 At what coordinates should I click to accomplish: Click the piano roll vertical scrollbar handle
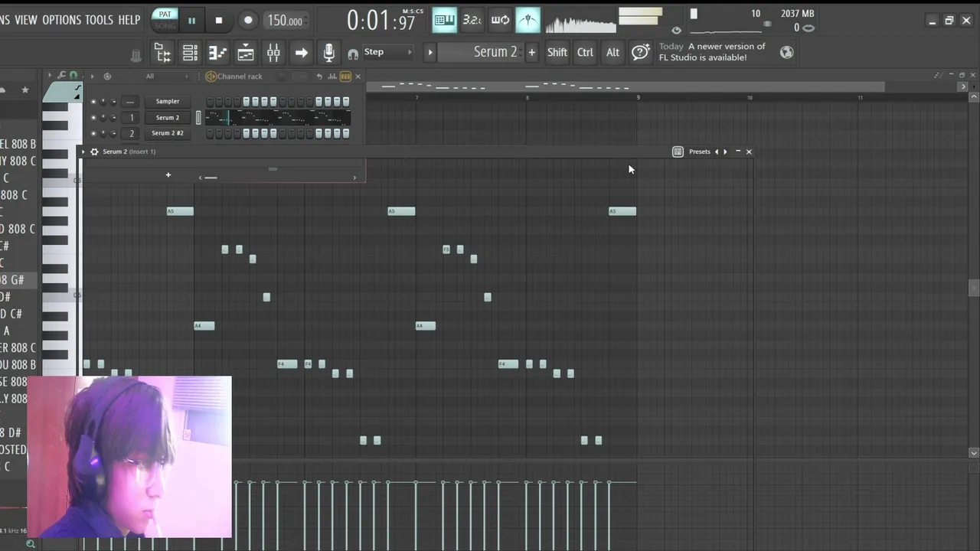974,288
